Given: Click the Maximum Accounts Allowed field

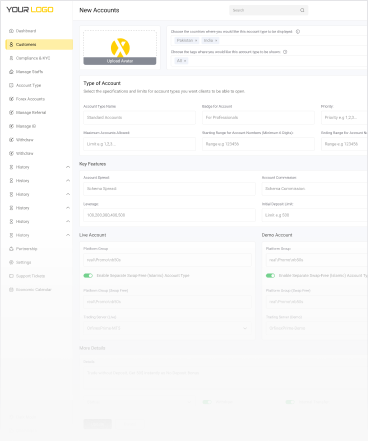Looking at the screenshot, I should click(x=139, y=144).
